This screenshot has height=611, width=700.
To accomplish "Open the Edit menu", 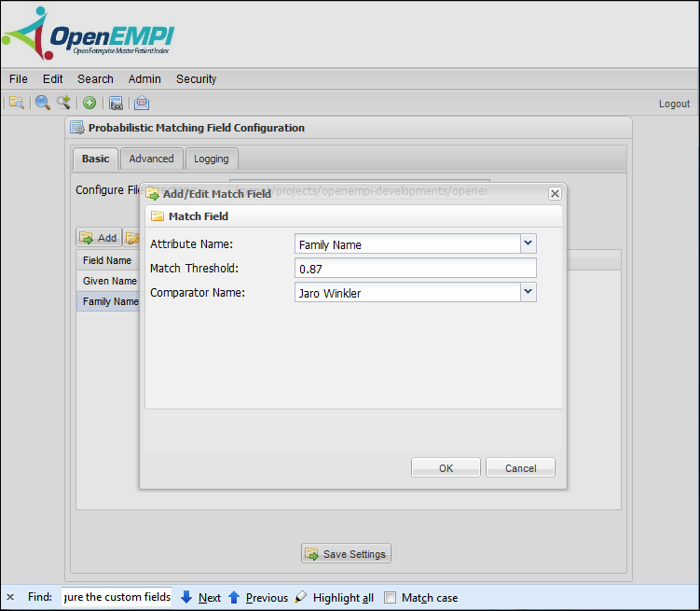I will [x=53, y=79].
